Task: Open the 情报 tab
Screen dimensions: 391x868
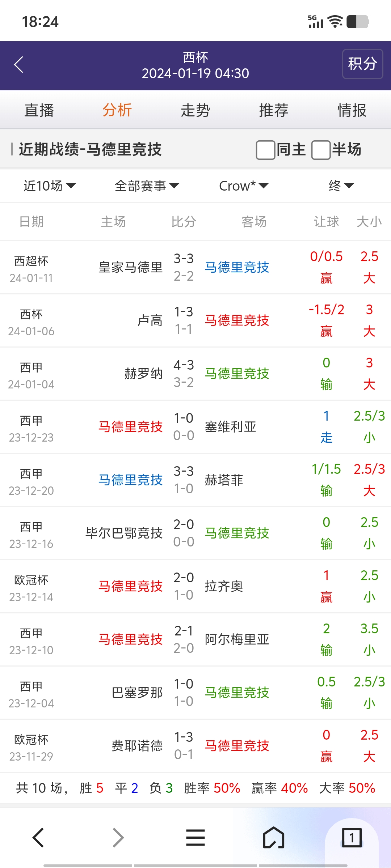Action: pyautogui.click(x=352, y=110)
